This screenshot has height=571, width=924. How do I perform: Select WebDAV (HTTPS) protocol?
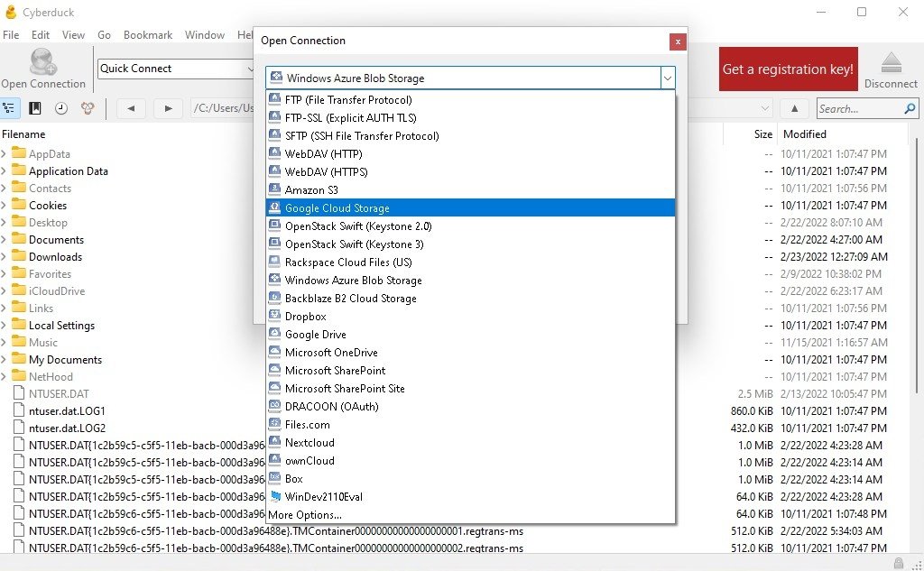coord(470,171)
